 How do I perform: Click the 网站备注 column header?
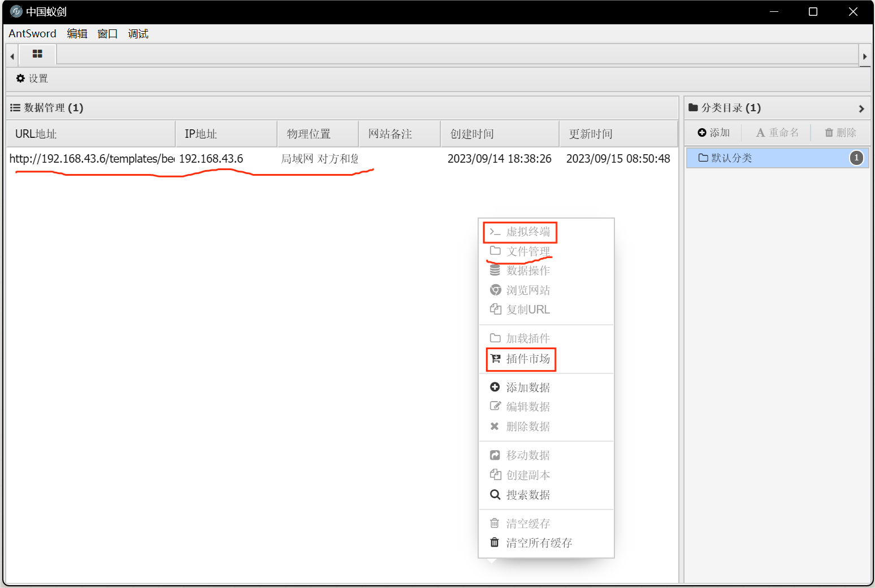[x=400, y=134]
